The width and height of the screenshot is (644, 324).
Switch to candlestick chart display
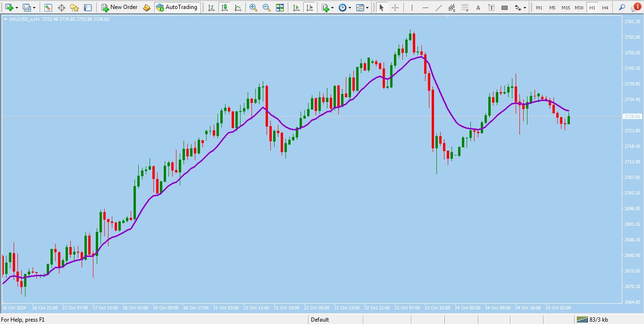tap(225, 8)
